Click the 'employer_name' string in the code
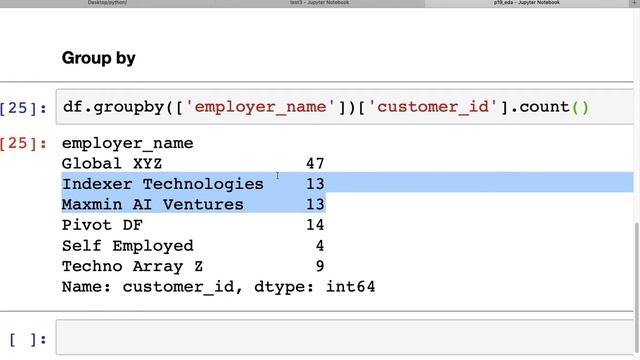 260,107
